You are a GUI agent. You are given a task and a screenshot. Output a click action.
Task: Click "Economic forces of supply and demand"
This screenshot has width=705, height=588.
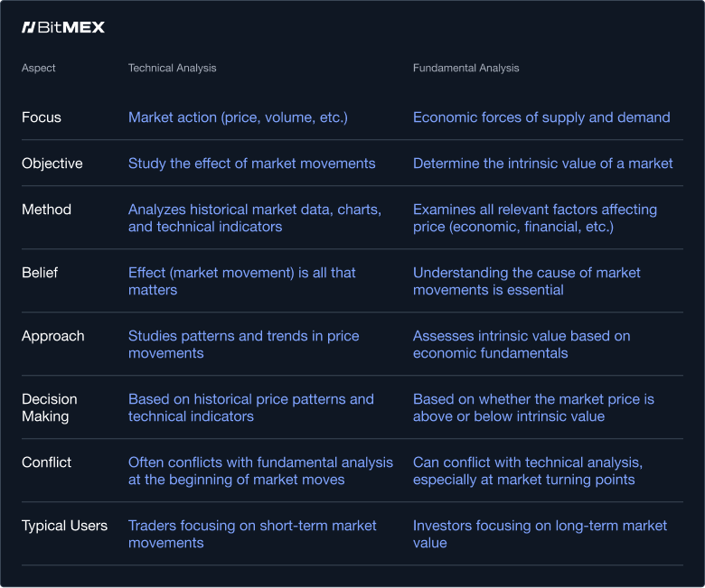(x=541, y=117)
